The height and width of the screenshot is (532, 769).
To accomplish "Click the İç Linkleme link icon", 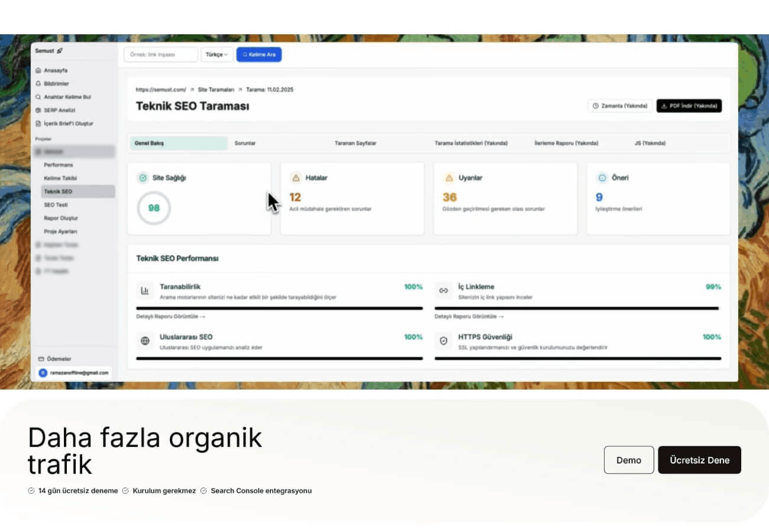I will tap(443, 290).
